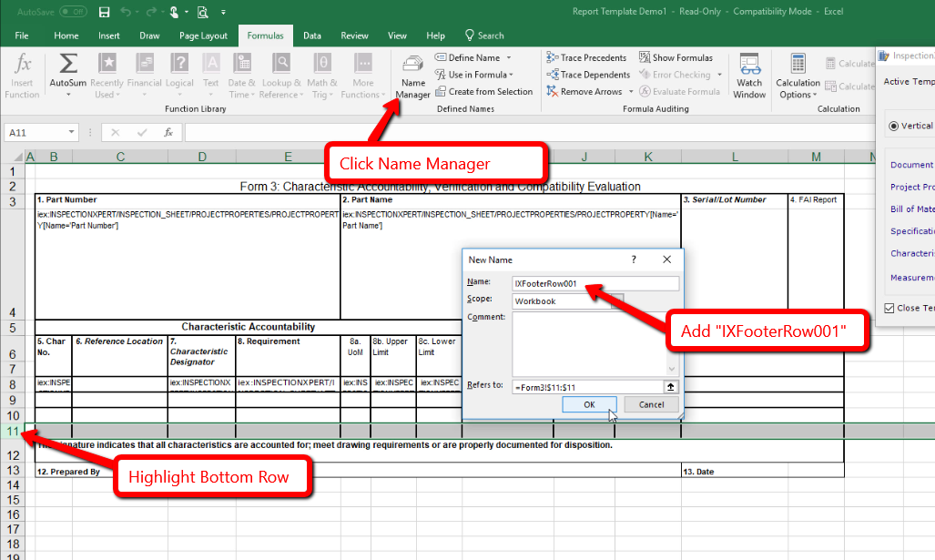The width and height of the screenshot is (935, 560).
Task: Switch to the Formulas ribbon tab
Action: (x=265, y=36)
